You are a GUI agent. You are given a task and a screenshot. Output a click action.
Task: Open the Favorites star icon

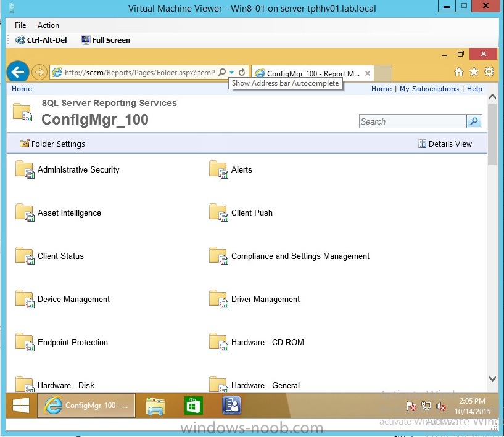tap(474, 71)
